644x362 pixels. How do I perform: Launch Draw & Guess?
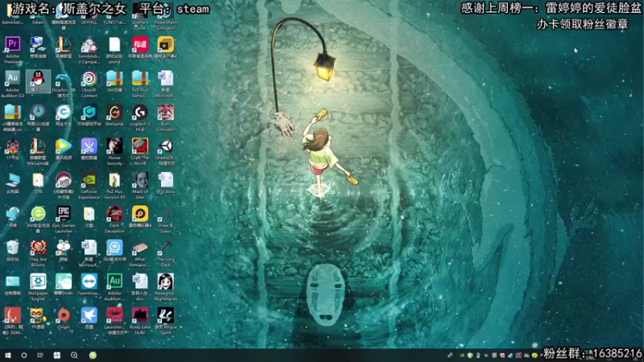click(x=166, y=220)
